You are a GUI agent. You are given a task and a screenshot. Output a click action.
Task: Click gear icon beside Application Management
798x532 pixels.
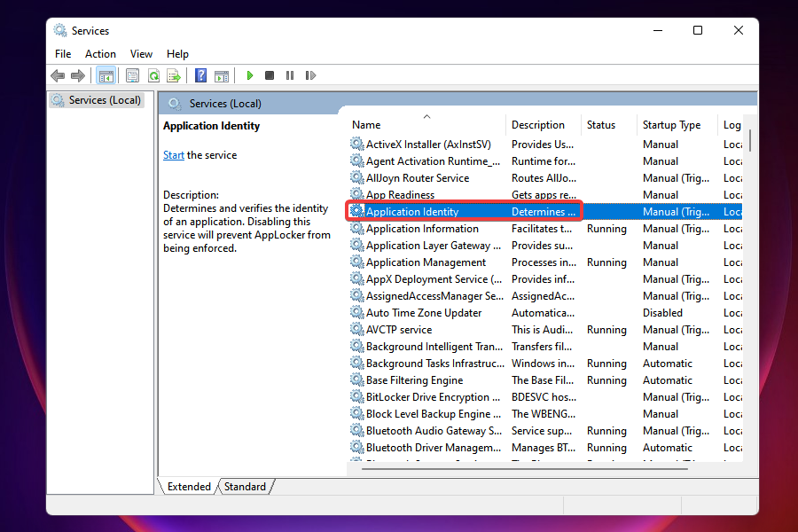pyautogui.click(x=356, y=262)
